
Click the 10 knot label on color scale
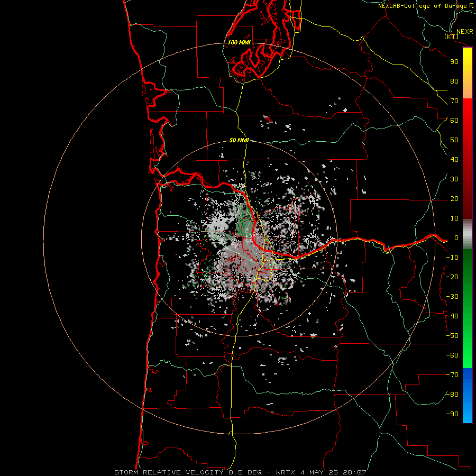coord(454,218)
